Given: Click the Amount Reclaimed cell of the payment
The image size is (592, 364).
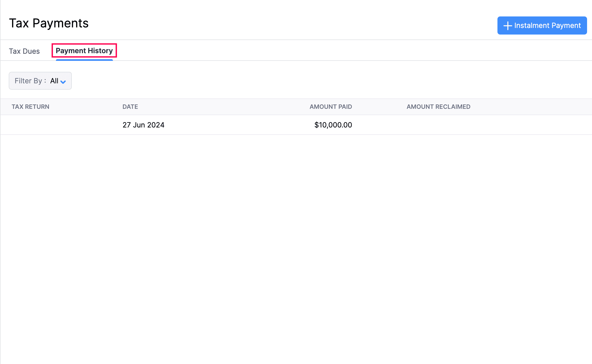Looking at the screenshot, I should tap(438, 125).
